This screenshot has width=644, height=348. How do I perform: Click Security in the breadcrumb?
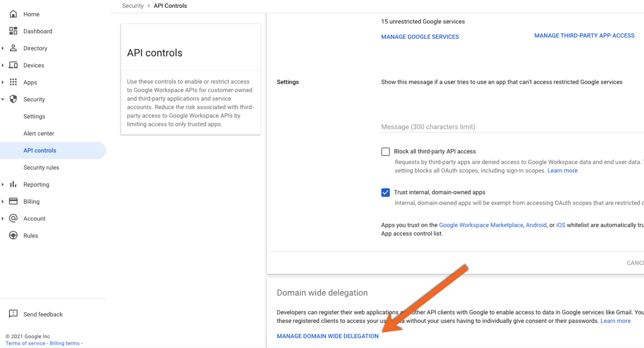click(133, 6)
